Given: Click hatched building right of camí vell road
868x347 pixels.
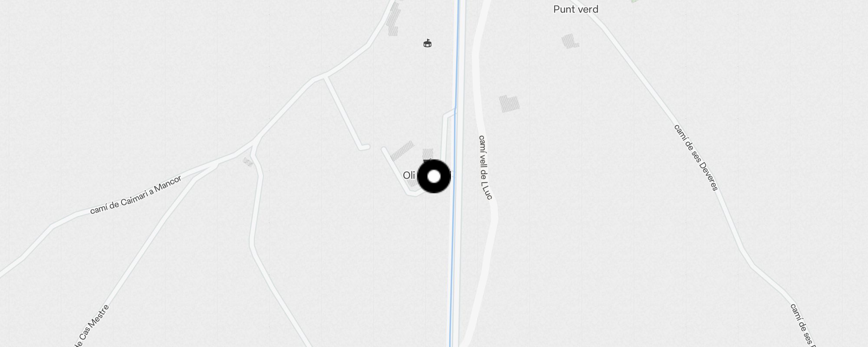Looking at the screenshot, I should [509, 104].
